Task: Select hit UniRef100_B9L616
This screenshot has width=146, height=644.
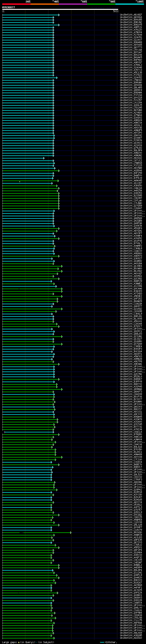Action: pyautogui.click(x=131, y=447)
